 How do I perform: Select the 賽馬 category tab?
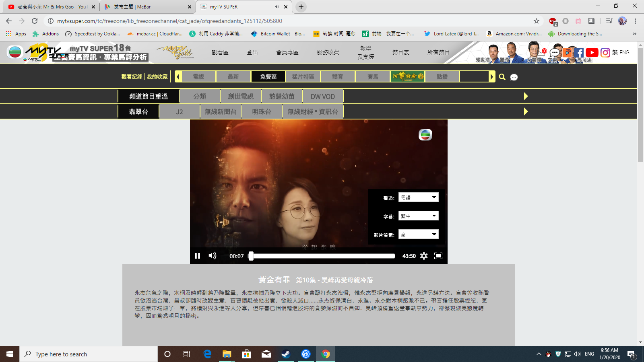point(373,76)
